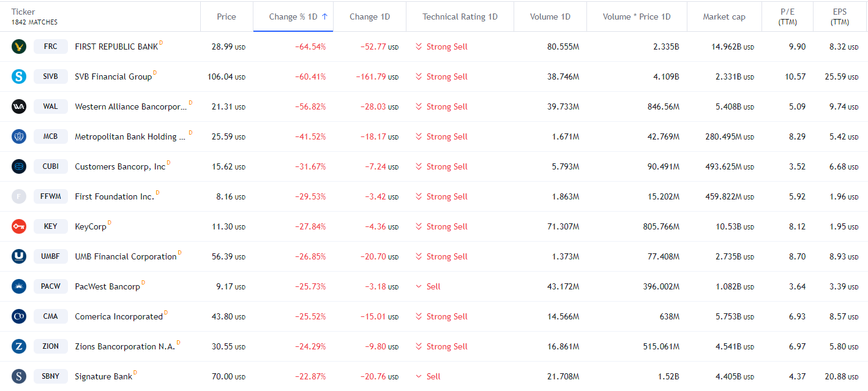Image resolution: width=868 pixels, height=391 pixels.
Task: Click the Comerica Incorporated logo icon
Action: coord(19,316)
